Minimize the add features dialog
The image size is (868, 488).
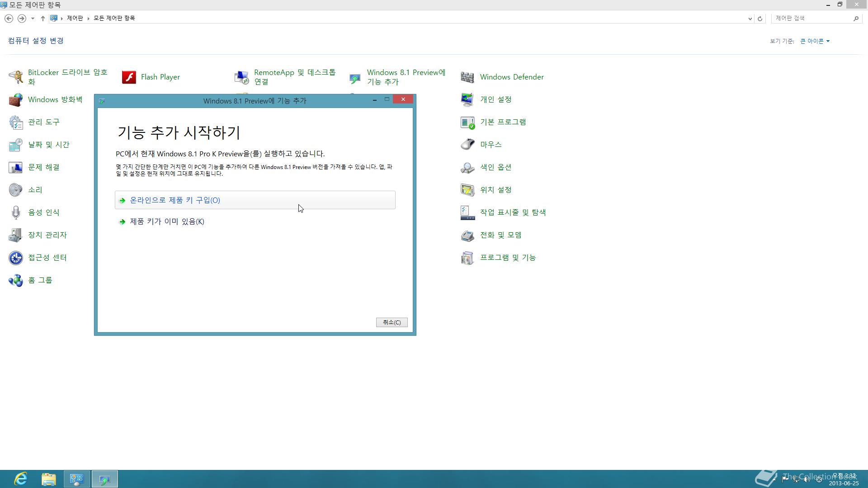pyautogui.click(x=374, y=99)
